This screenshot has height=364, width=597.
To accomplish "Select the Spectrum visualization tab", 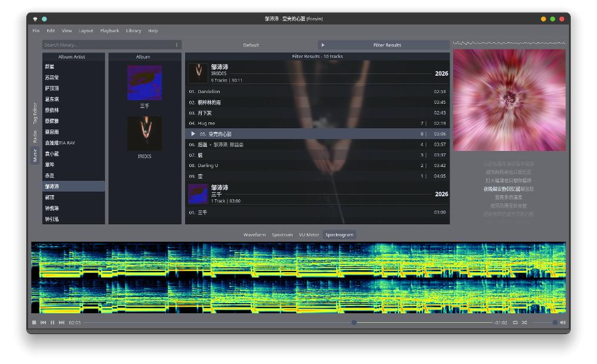I will click(282, 235).
